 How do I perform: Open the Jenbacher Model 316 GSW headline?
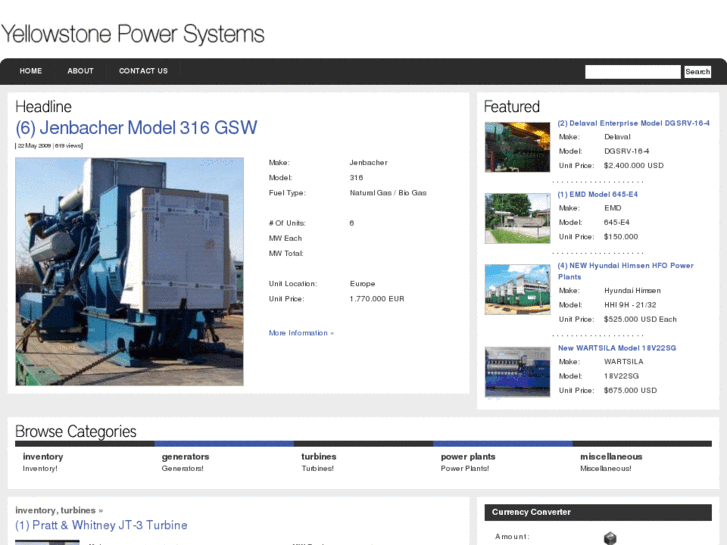[x=136, y=128]
